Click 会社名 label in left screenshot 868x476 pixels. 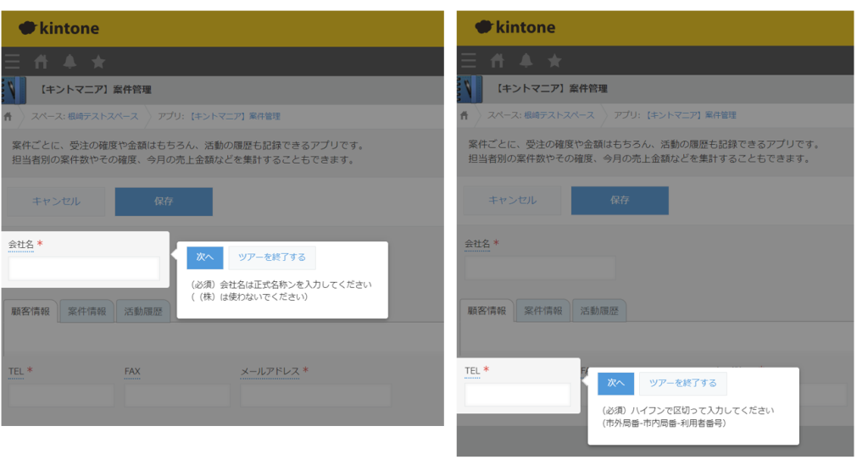pos(21,245)
